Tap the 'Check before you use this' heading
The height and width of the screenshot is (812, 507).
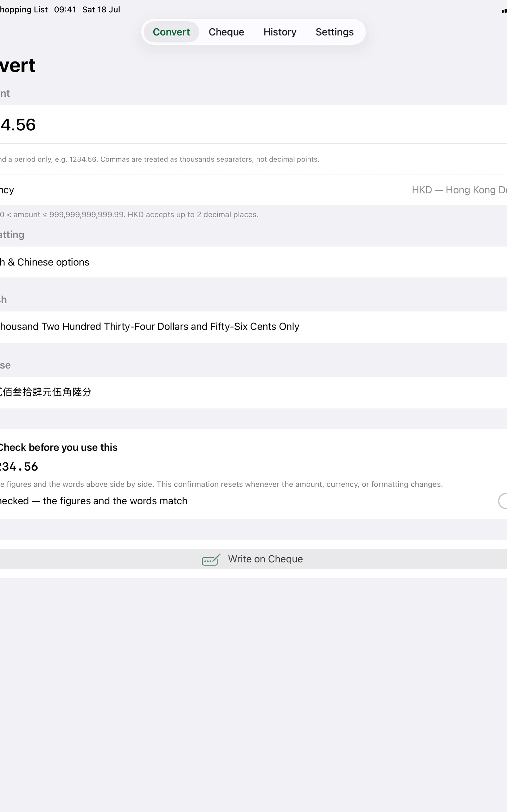[58, 447]
